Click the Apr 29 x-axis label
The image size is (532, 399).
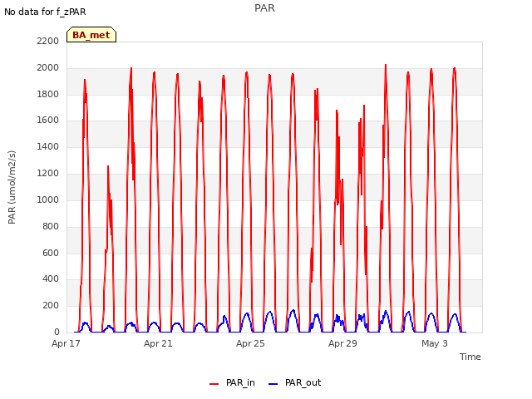pyautogui.click(x=342, y=343)
